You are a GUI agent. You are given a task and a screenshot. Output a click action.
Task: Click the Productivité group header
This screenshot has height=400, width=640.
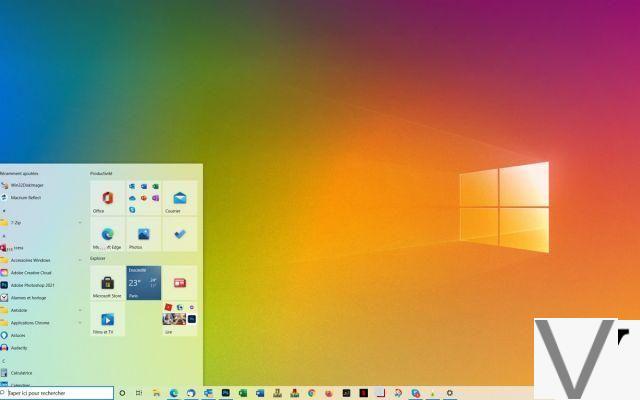pos(101,173)
